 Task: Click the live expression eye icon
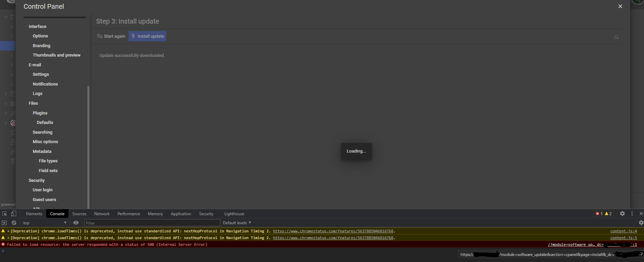click(x=76, y=223)
